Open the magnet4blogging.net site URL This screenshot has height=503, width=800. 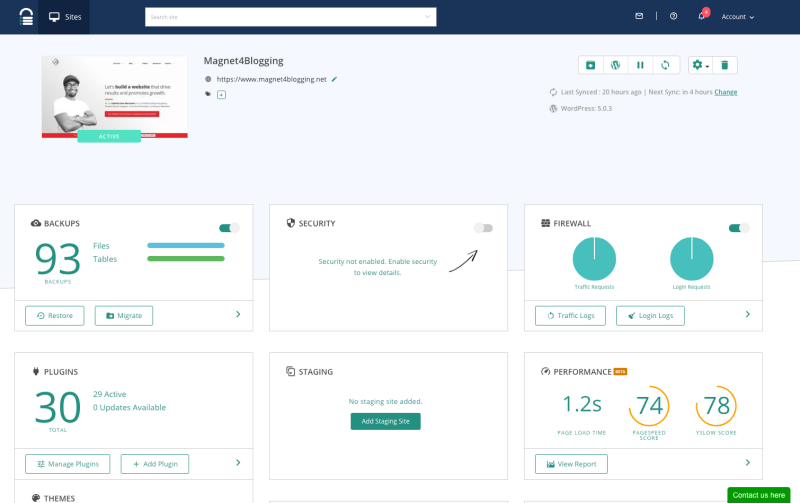coord(271,79)
